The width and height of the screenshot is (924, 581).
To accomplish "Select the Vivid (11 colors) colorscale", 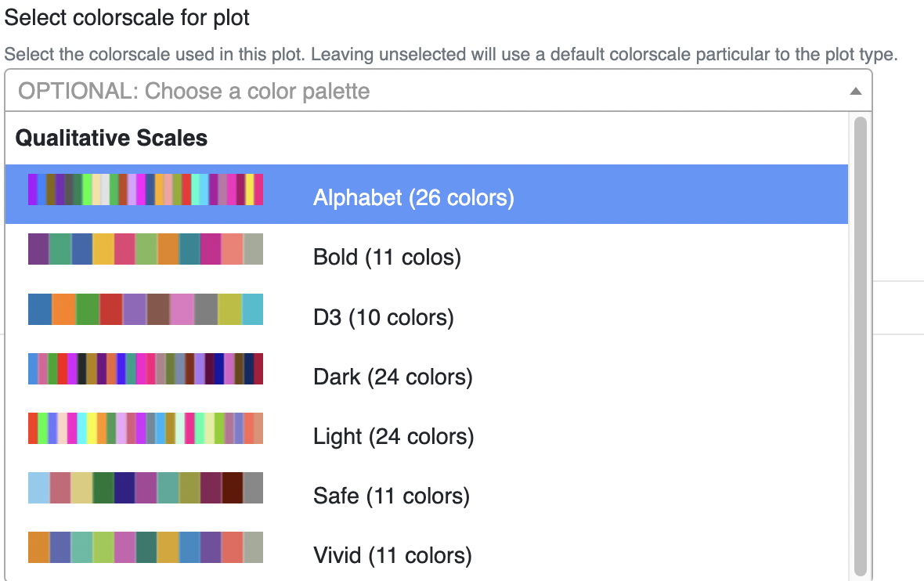I will (x=392, y=555).
